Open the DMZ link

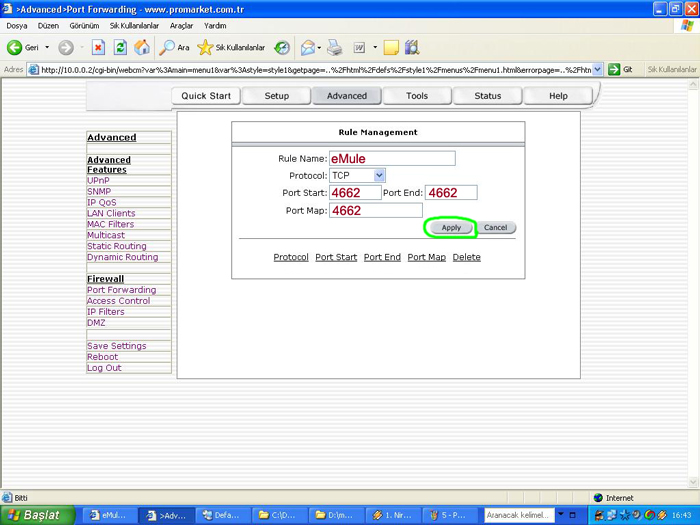96,323
